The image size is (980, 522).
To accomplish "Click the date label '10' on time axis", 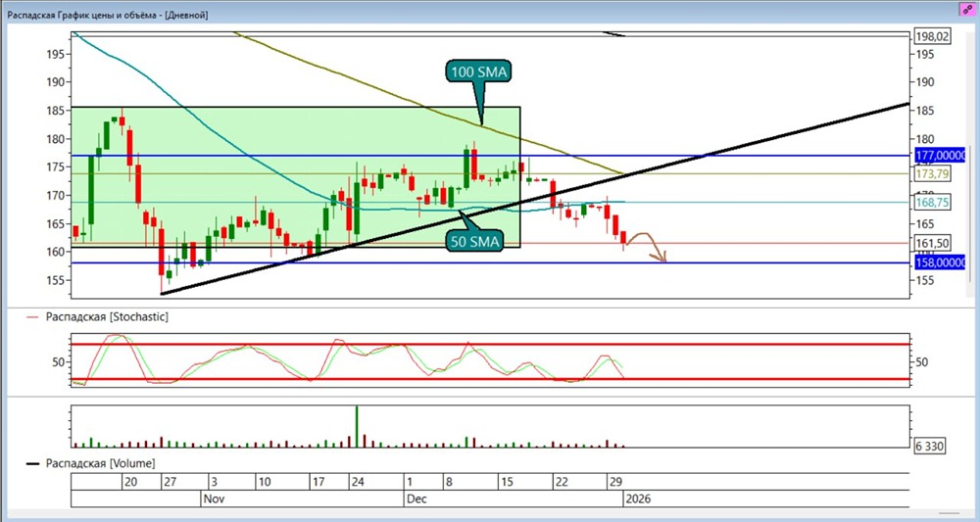I will pos(264,482).
